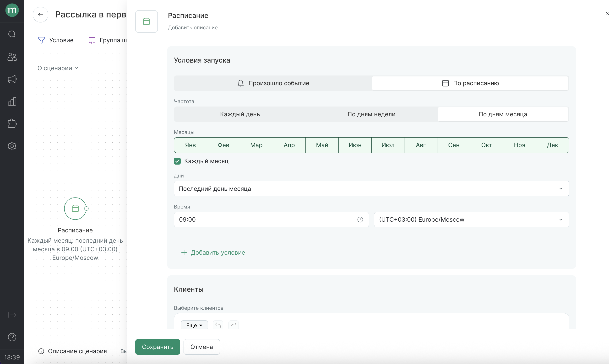Go back with arrow button

[40, 15]
